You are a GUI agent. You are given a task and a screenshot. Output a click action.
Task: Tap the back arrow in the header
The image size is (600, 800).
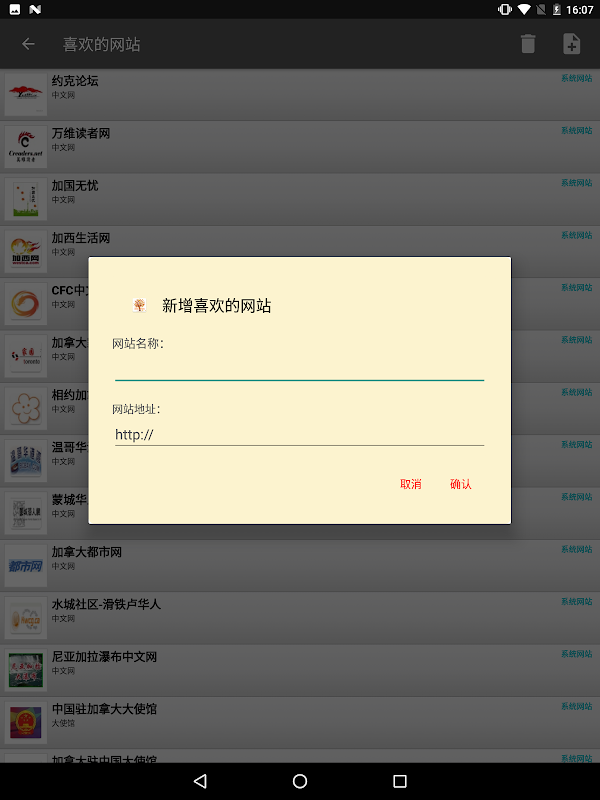(29, 44)
